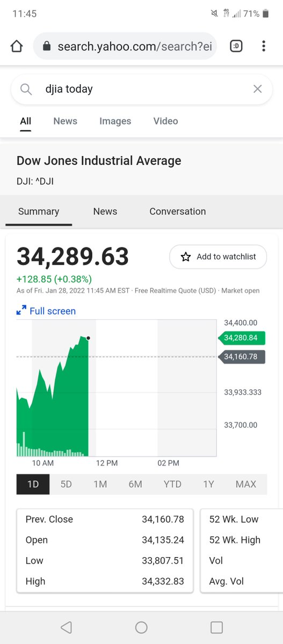Switch to the Images search tab

(x=115, y=121)
